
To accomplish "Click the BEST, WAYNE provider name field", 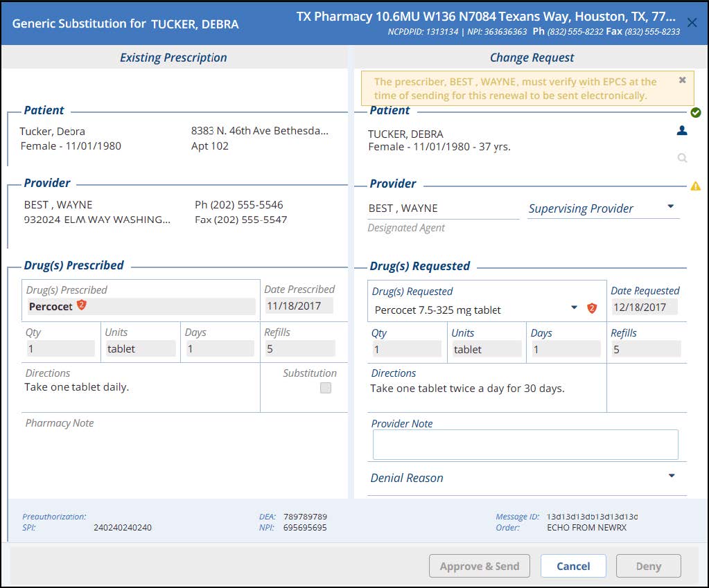I will tap(443, 208).
